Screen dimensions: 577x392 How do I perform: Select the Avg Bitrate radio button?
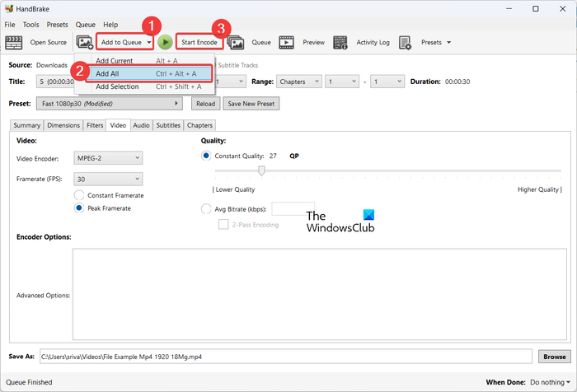point(206,209)
